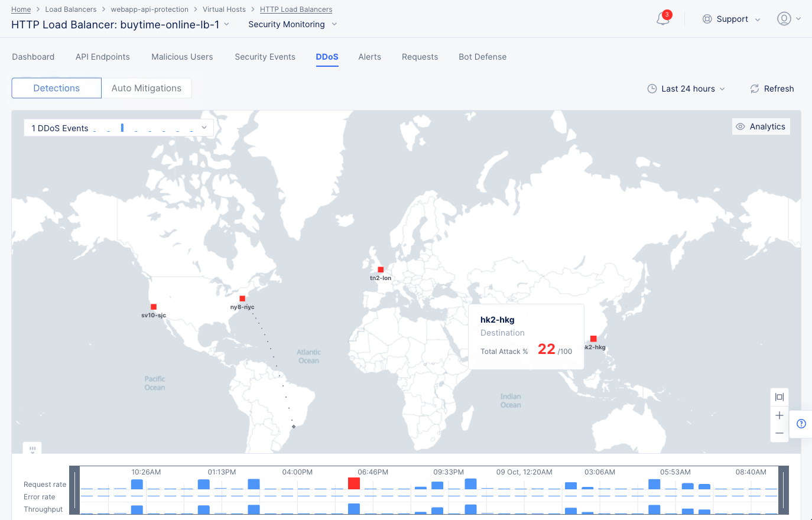This screenshot has height=520, width=812.
Task: Click the map fit-to-screen icon
Action: 779,396
